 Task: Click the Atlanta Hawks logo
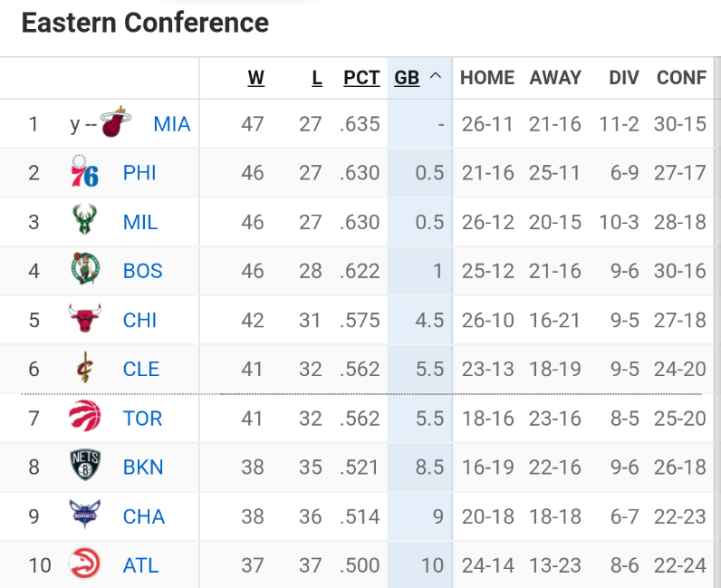pyautogui.click(x=84, y=565)
